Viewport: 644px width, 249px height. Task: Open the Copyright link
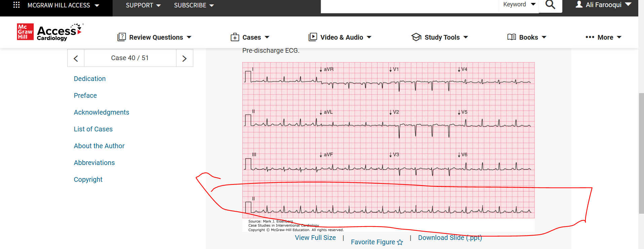(x=88, y=179)
